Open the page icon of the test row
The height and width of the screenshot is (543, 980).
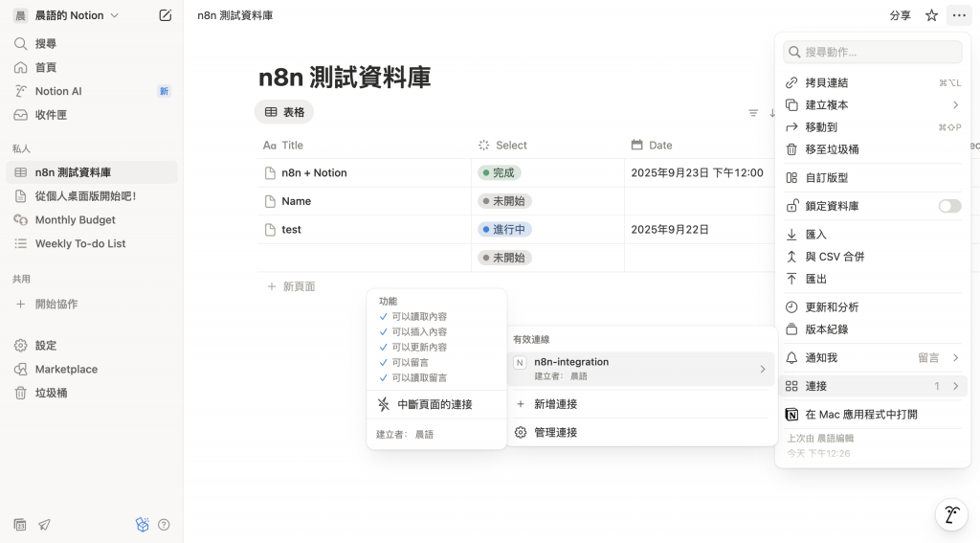[270, 230]
